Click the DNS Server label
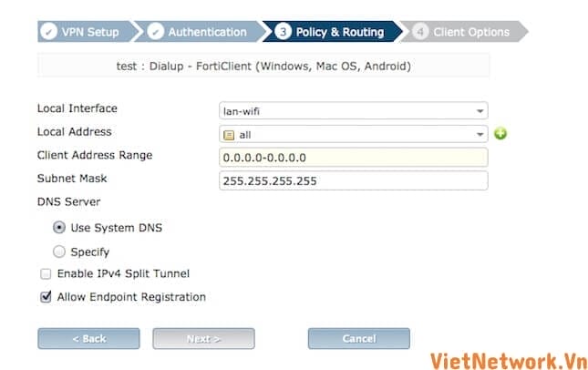Screen dimensions: 588x370 point(68,201)
